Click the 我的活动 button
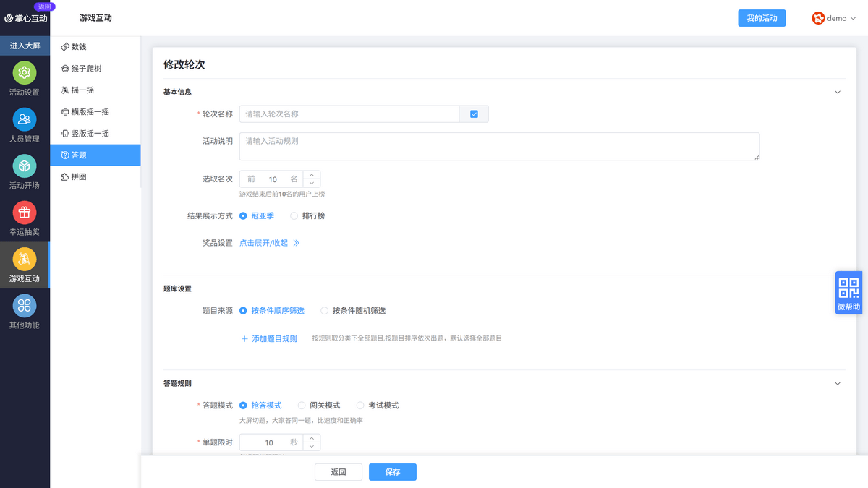The width and height of the screenshot is (868, 488). [x=762, y=18]
